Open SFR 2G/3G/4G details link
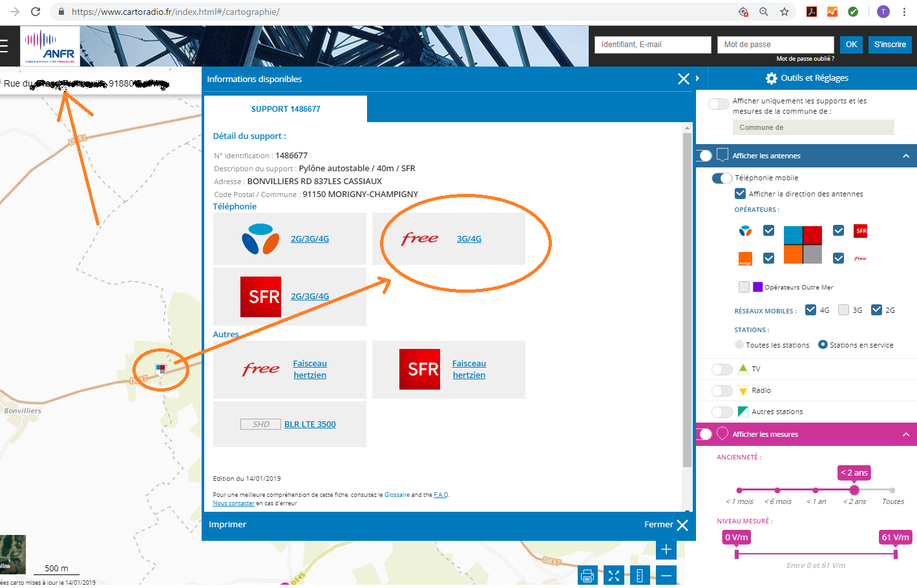The image size is (917, 588). click(x=310, y=297)
